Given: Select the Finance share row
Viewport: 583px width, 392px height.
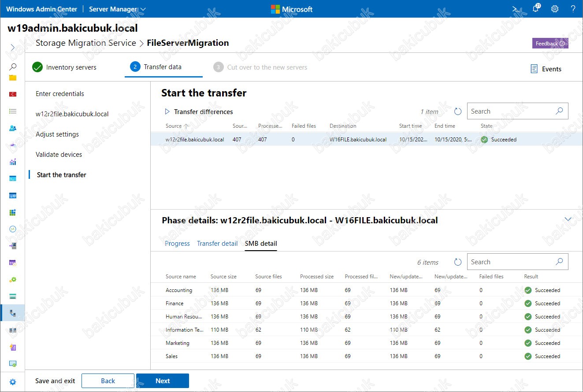Looking at the screenshot, I should (x=367, y=303).
